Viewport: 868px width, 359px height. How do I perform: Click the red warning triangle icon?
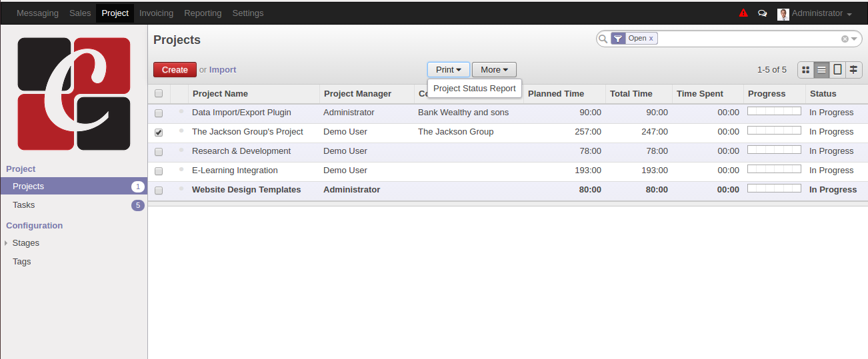743,13
